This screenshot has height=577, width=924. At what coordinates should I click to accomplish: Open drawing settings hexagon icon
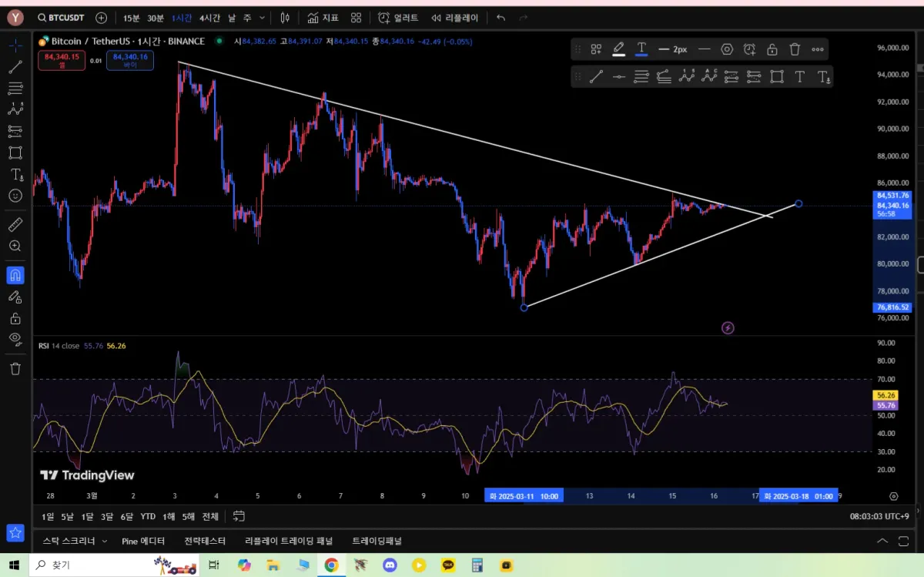(727, 49)
